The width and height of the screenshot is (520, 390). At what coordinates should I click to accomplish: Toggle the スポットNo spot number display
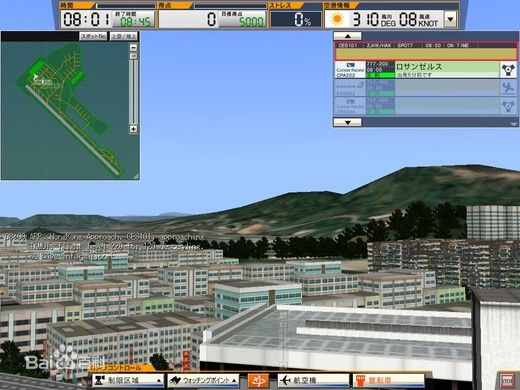93,36
